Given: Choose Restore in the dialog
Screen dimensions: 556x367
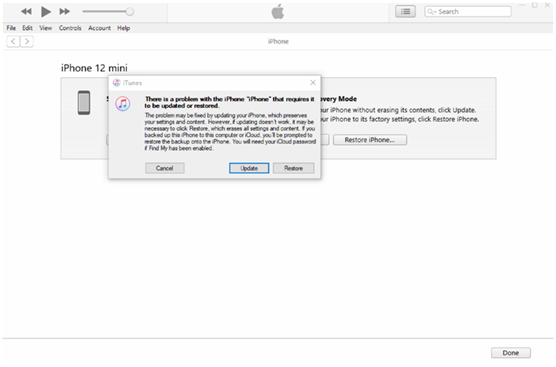Looking at the screenshot, I should tap(294, 168).
